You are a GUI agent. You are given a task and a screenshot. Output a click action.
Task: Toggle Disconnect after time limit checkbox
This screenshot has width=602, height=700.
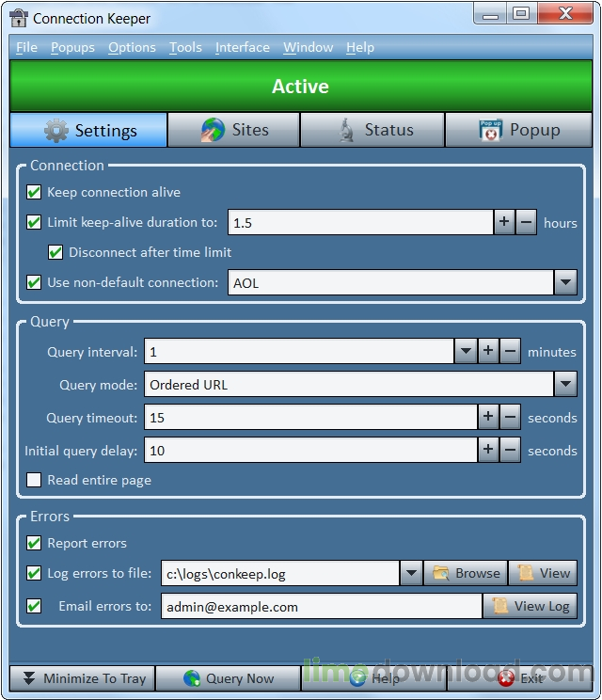(x=55, y=252)
